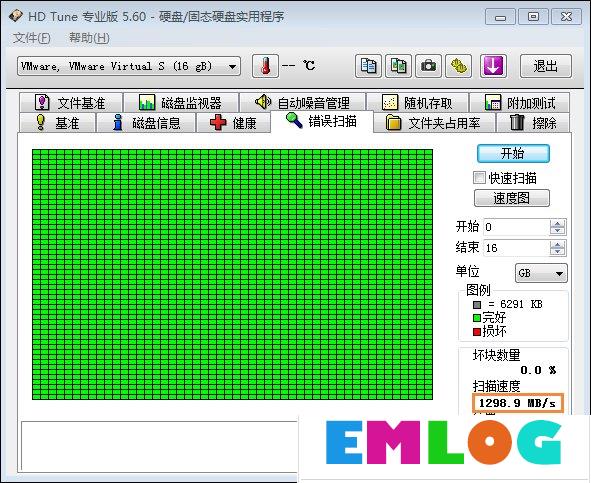Maximize the HD Tune window
This screenshot has height=483, width=591.
point(533,17)
